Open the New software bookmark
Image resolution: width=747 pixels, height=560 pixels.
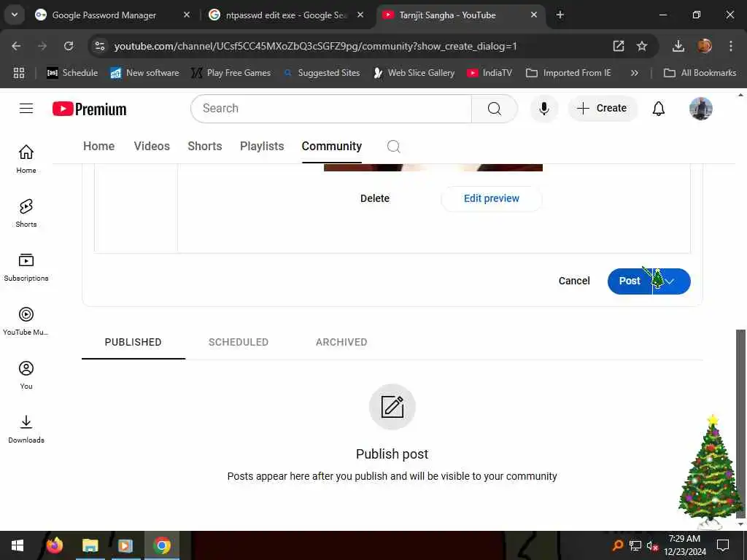click(x=144, y=73)
